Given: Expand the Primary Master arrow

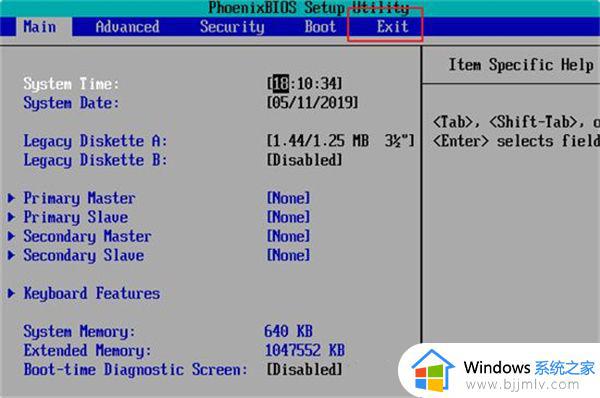Looking at the screenshot, I should point(11,198).
